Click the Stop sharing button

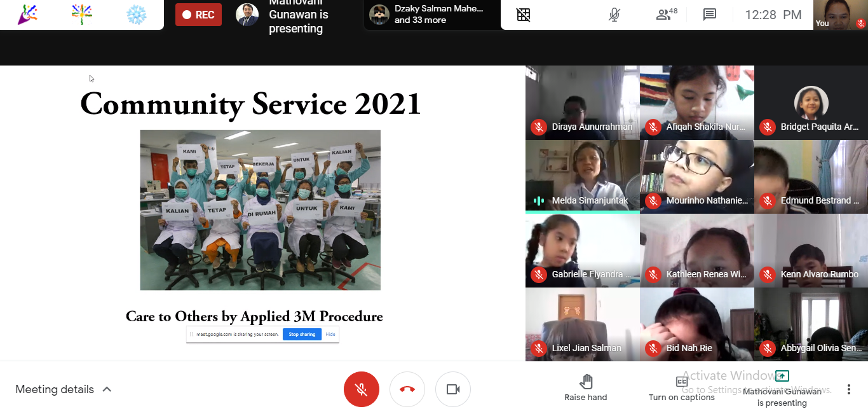click(302, 334)
